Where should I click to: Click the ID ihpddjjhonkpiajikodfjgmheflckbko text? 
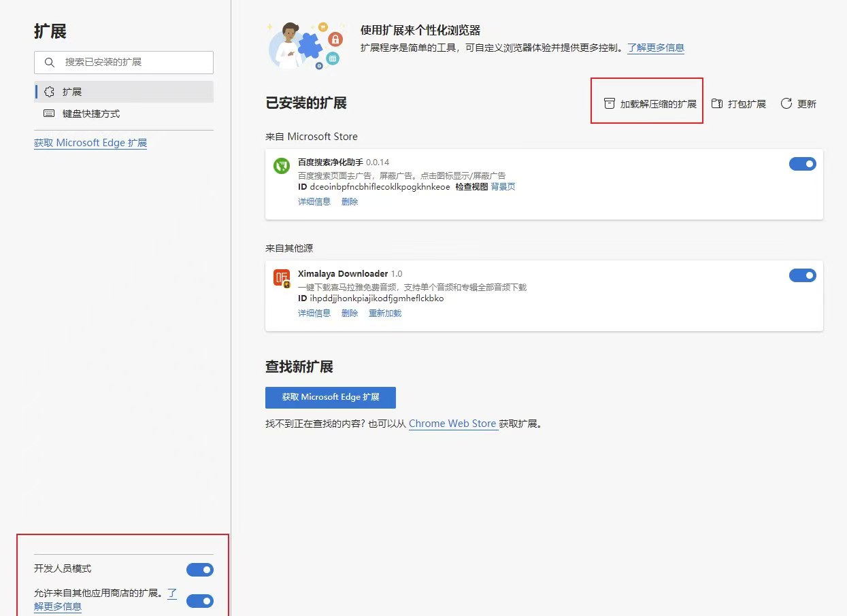coord(371,298)
